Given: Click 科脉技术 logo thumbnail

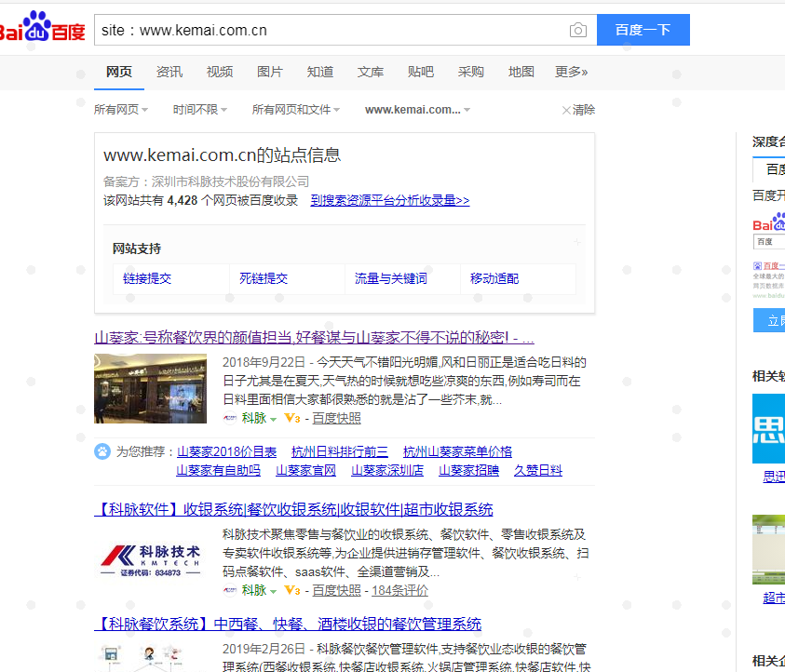Looking at the screenshot, I should tap(150, 560).
